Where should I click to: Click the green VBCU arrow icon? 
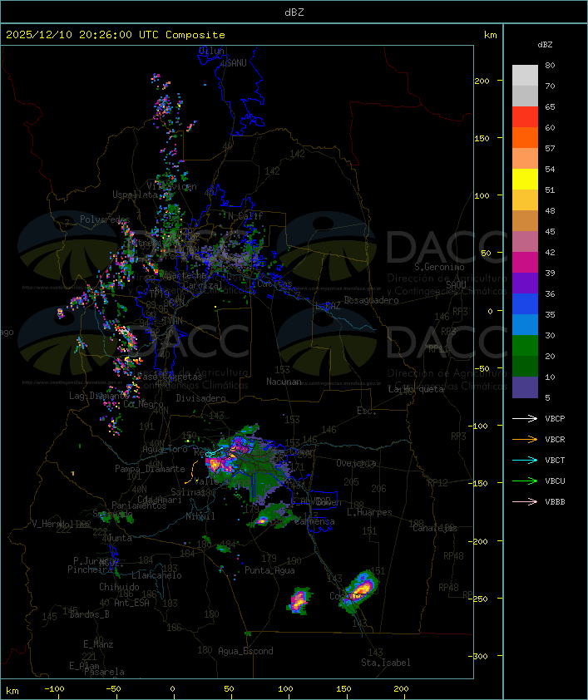tap(525, 481)
